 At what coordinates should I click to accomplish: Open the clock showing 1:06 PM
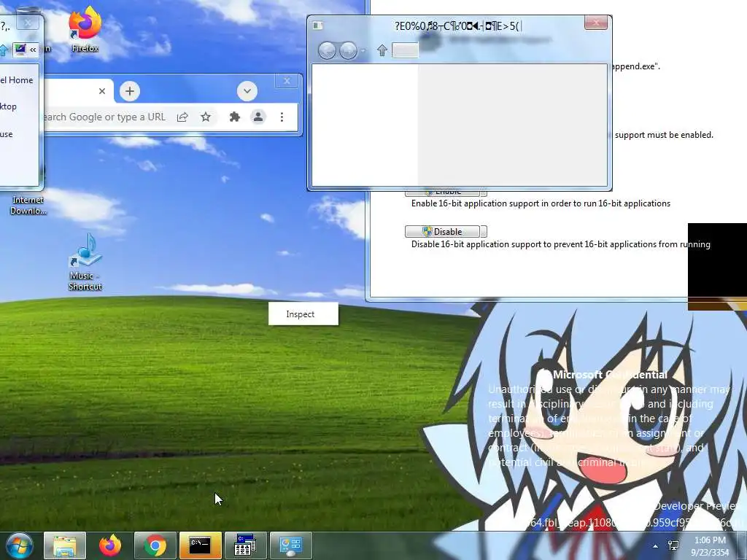point(710,546)
